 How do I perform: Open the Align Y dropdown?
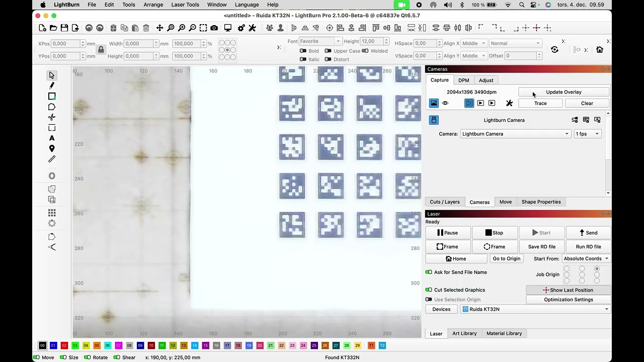473,56
